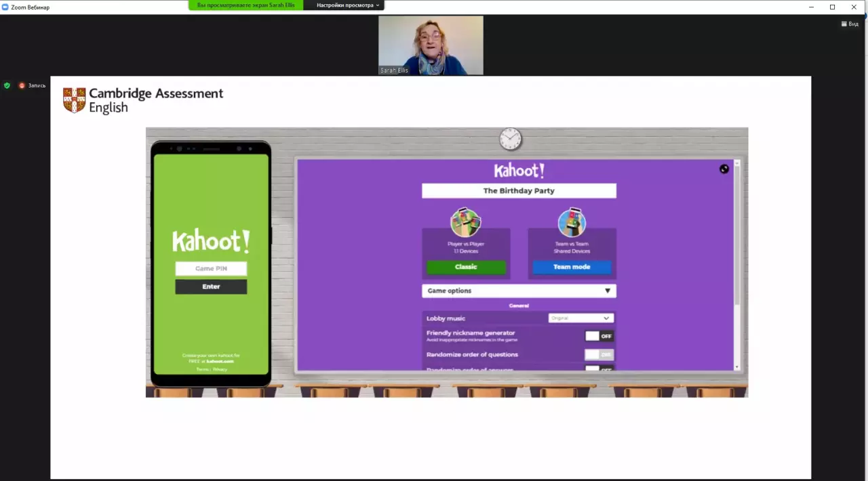Start the game with green Classic button
The image size is (868, 481).
coord(466,267)
